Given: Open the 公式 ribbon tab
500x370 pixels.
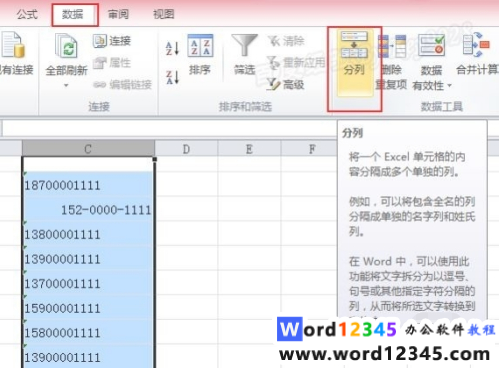Looking at the screenshot, I should pyautogui.click(x=27, y=14).
